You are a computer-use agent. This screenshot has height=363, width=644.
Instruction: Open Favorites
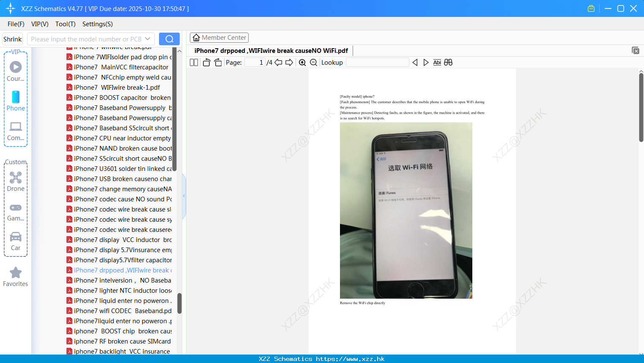pyautogui.click(x=16, y=277)
